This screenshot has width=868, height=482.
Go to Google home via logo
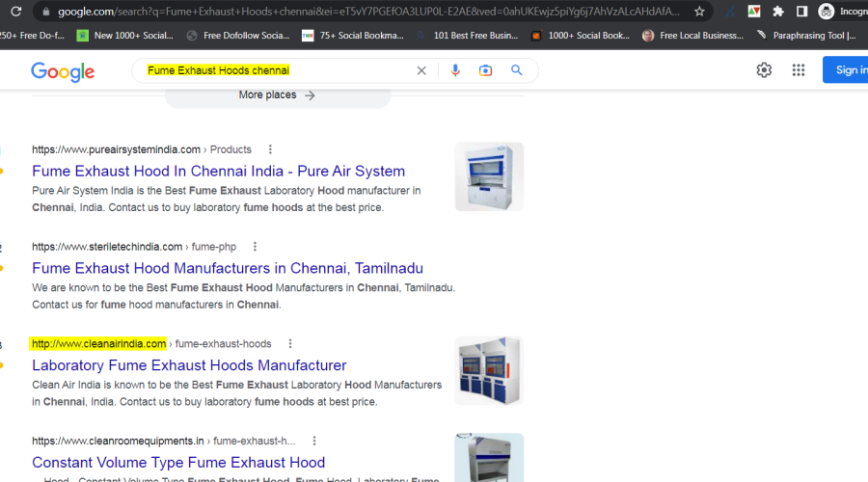click(x=63, y=71)
